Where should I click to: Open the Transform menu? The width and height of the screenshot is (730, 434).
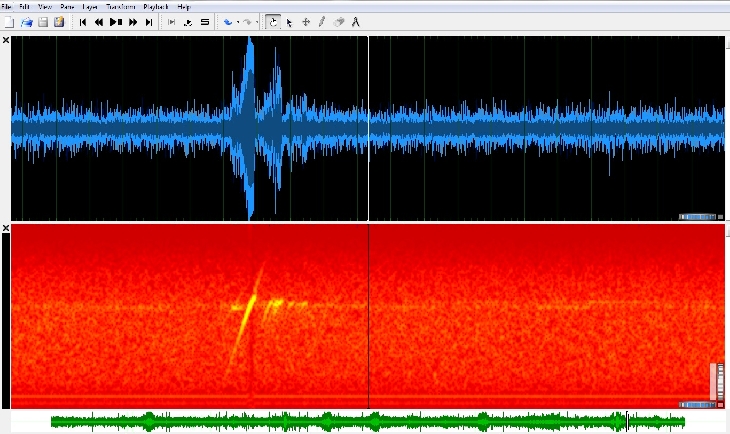[119, 6]
